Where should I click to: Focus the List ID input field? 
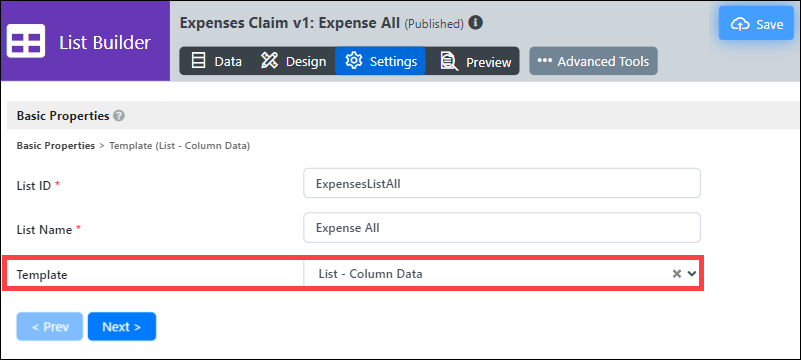click(502, 183)
